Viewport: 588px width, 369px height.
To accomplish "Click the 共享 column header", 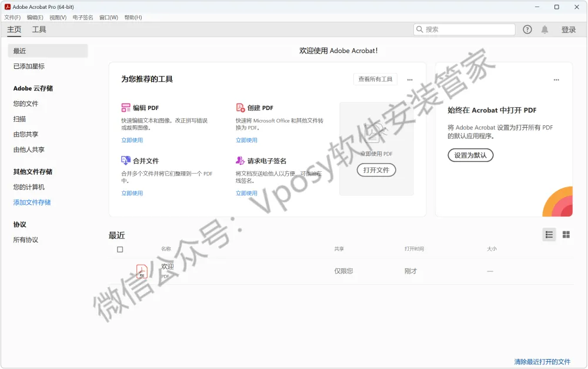I will pos(339,248).
